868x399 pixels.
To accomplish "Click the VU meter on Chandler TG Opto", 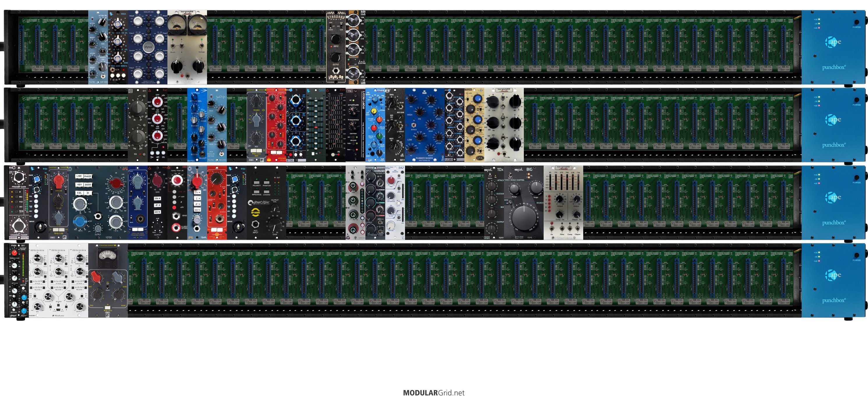I will coord(108,258).
